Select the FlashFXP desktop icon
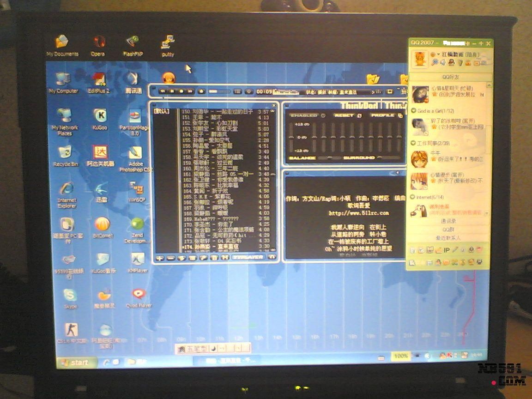 [x=133, y=45]
